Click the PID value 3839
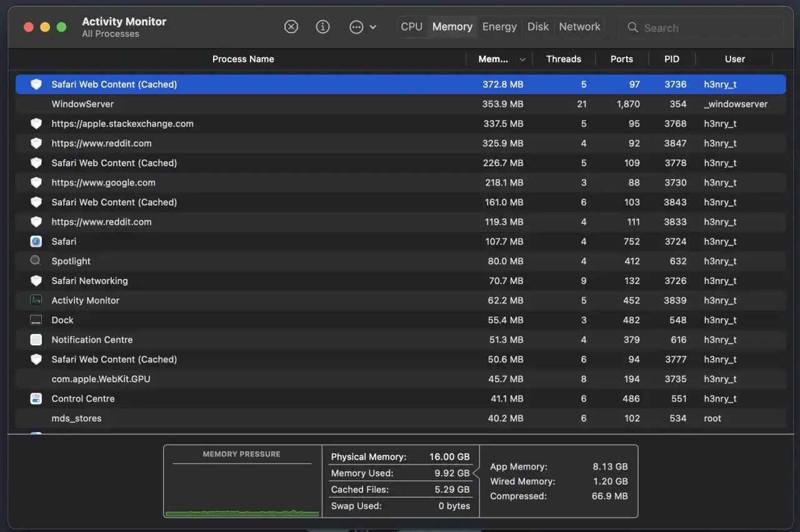The height and width of the screenshot is (532, 800). [x=675, y=300]
